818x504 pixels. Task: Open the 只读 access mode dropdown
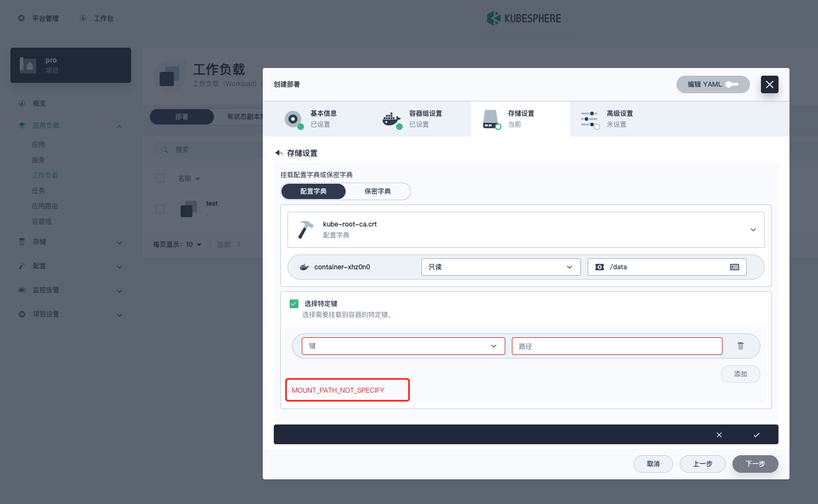coord(501,267)
